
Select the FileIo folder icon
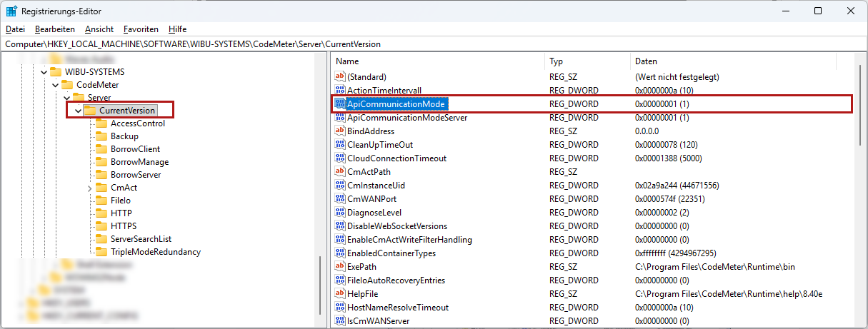pyautogui.click(x=101, y=201)
